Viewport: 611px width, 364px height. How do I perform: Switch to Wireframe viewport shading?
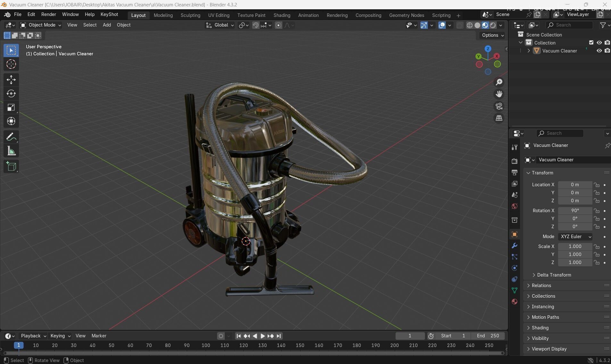tap(469, 25)
